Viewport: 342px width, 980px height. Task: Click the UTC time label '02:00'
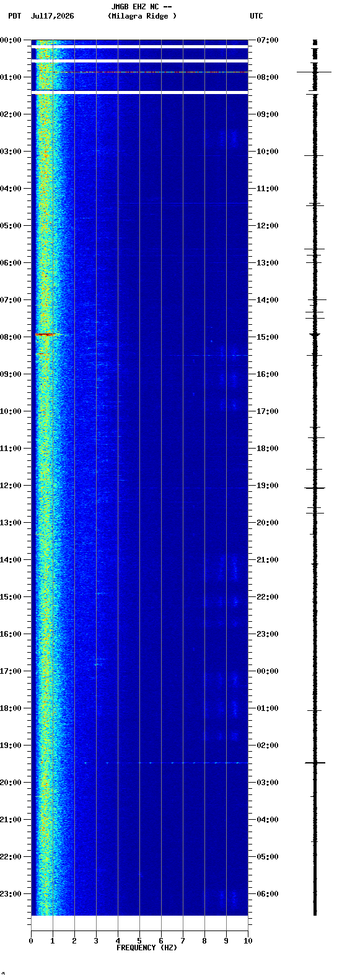click(268, 746)
